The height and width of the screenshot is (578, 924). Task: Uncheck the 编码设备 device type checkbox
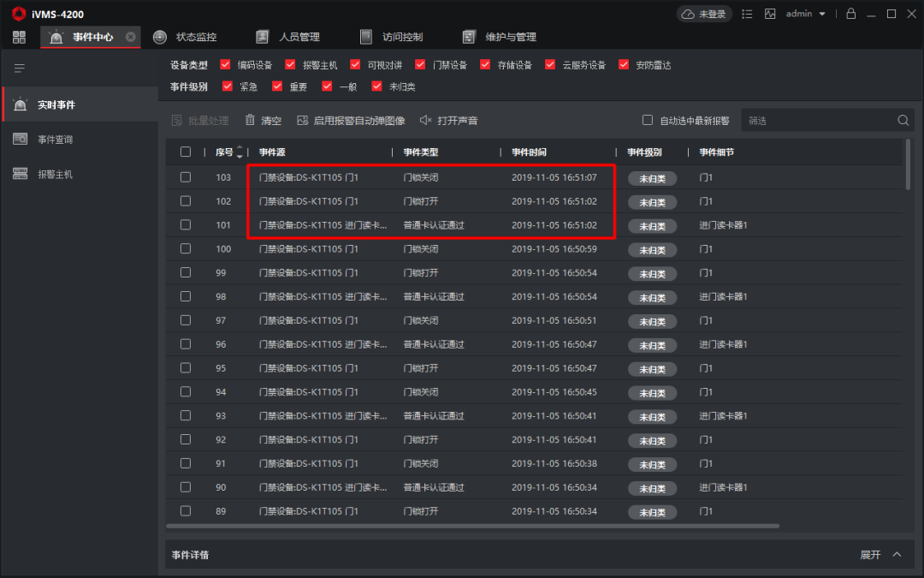[x=226, y=64]
